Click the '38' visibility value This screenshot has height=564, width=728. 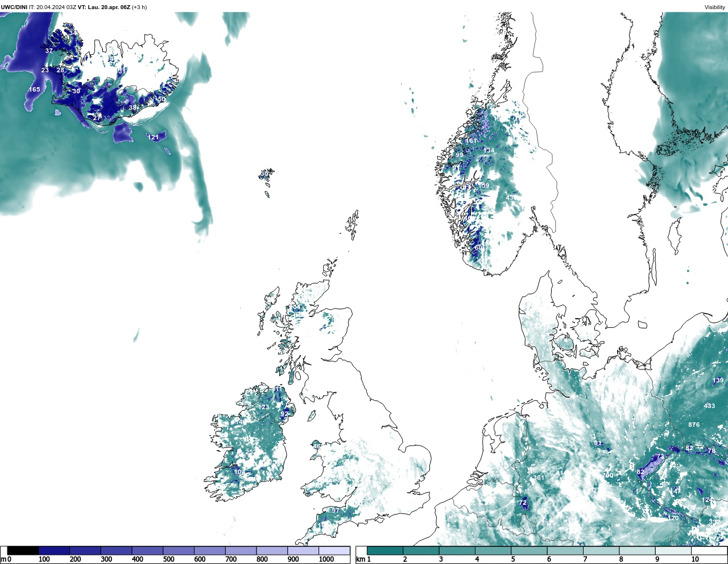pos(133,108)
